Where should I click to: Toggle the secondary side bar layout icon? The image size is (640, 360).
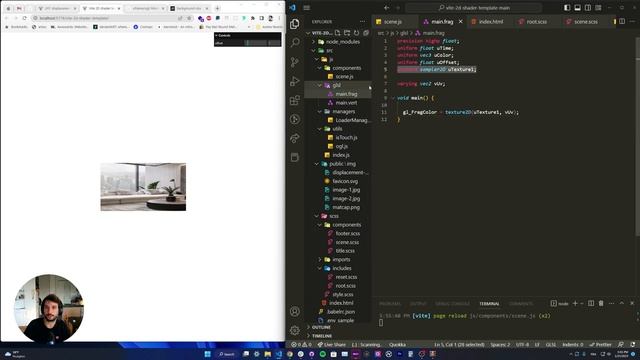point(588,8)
